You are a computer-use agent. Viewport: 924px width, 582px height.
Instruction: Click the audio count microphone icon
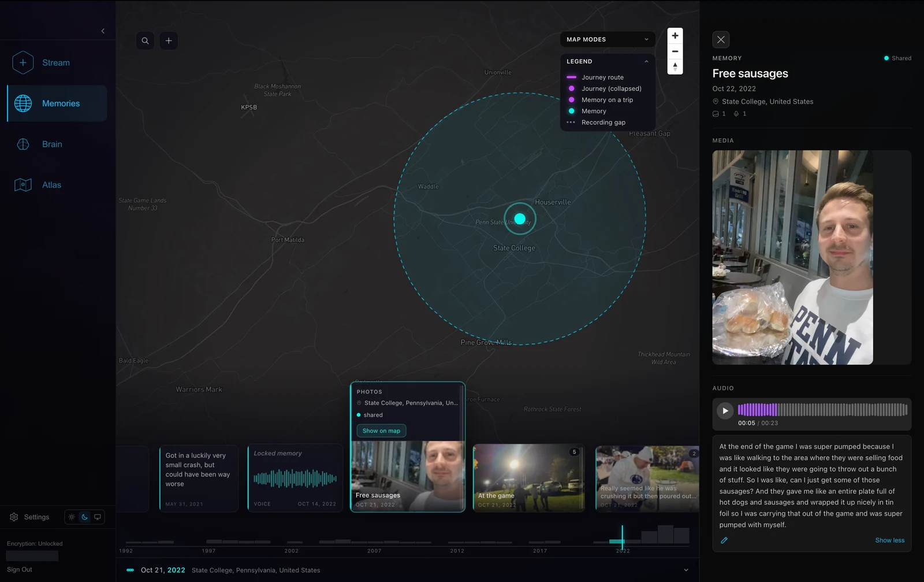(x=736, y=114)
